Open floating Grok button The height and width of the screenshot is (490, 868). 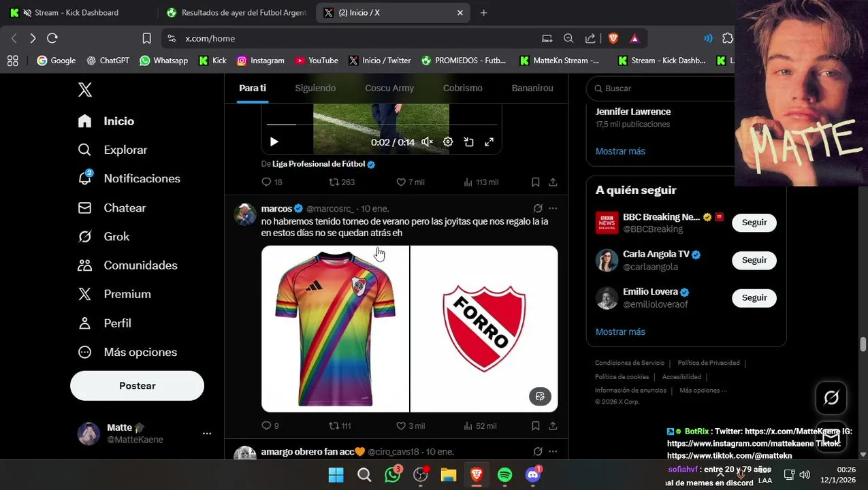[x=831, y=398]
